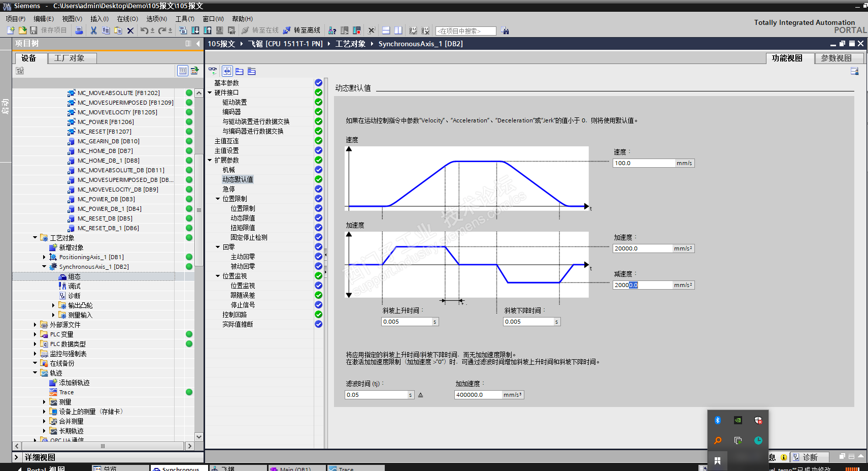This screenshot has height=471, width=868.
Task: Expand the 详细视图 panel
Action: pos(16,457)
